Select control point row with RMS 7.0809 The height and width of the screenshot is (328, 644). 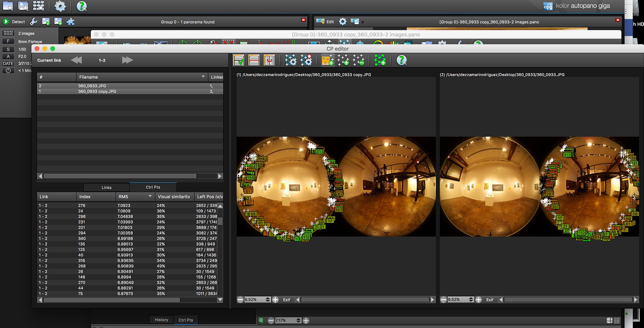128,211
